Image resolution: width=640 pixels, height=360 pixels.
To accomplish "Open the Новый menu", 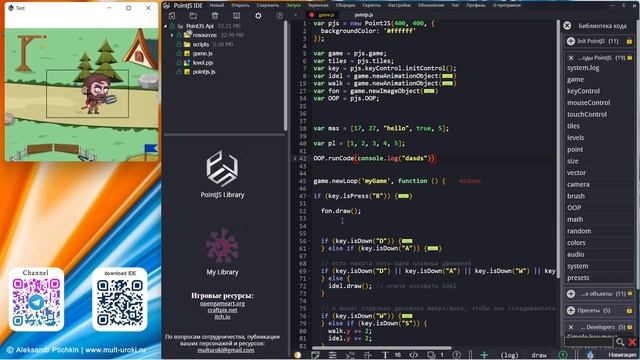I will click(x=217, y=5).
